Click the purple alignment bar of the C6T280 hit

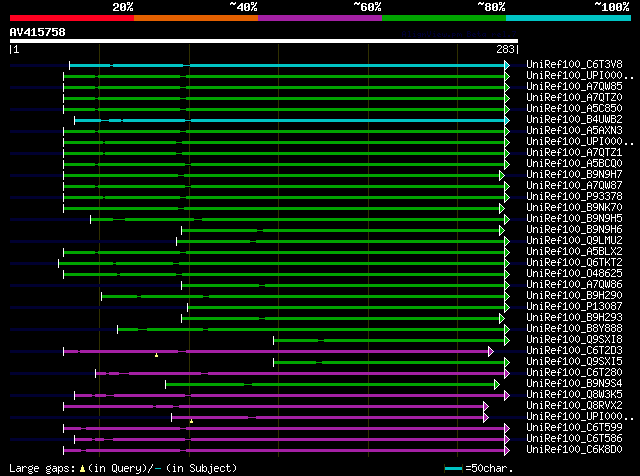tap(300, 374)
